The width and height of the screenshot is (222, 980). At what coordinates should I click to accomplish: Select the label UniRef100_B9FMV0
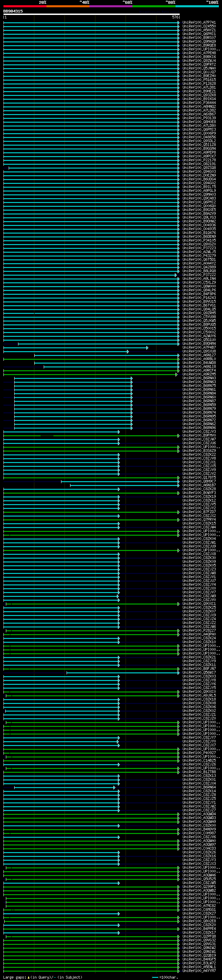pos(199,435)
